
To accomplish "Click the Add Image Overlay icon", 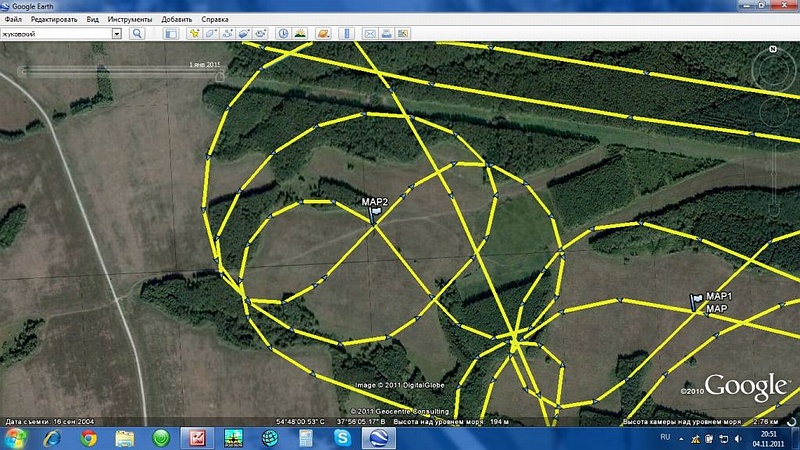I will pos(244,33).
